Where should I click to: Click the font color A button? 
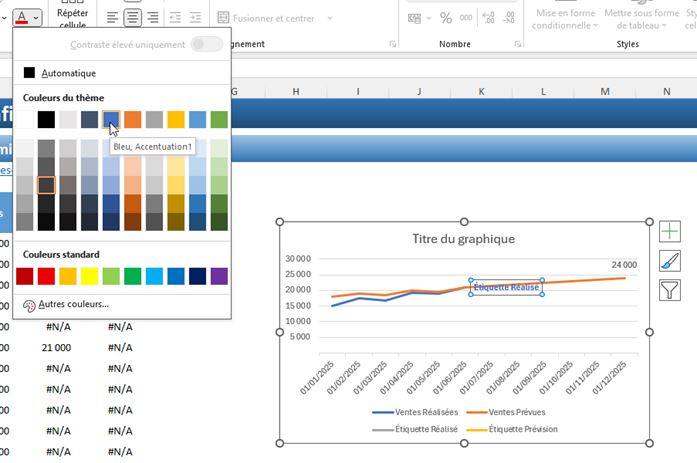click(22, 18)
